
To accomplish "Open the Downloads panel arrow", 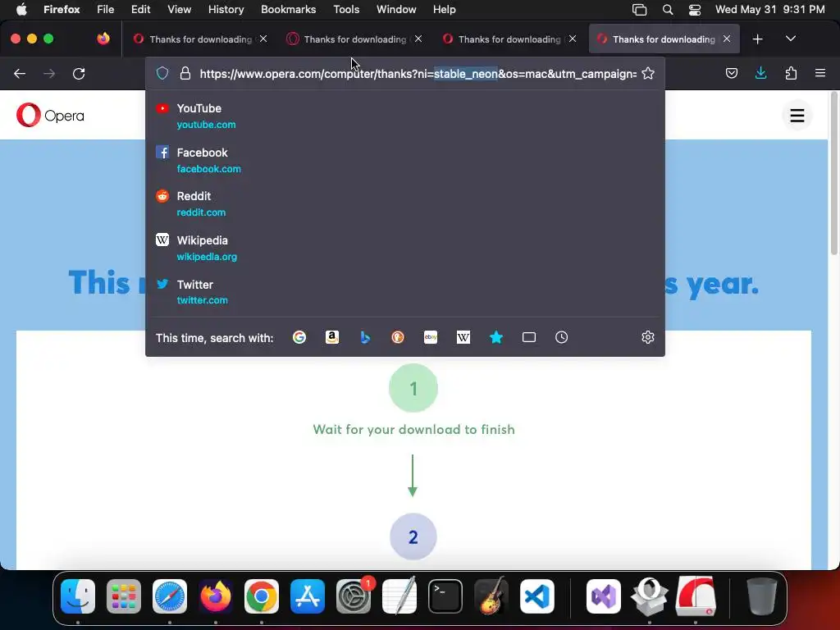I will pyautogui.click(x=760, y=73).
